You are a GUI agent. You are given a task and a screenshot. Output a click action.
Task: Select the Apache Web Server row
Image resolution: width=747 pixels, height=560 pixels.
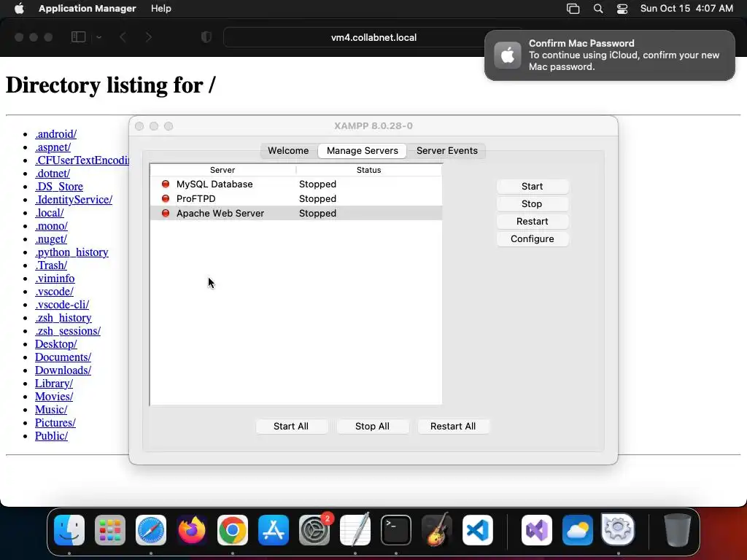(296, 214)
